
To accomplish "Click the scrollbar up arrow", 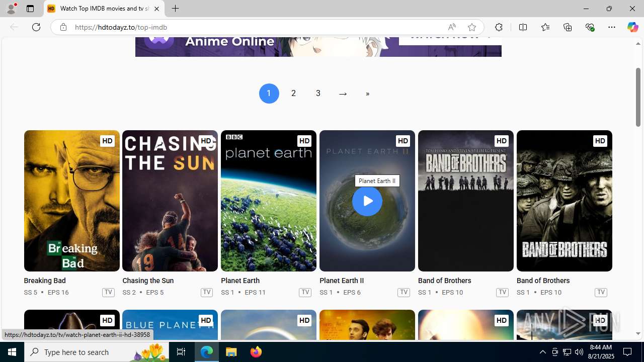I will click(x=638, y=44).
